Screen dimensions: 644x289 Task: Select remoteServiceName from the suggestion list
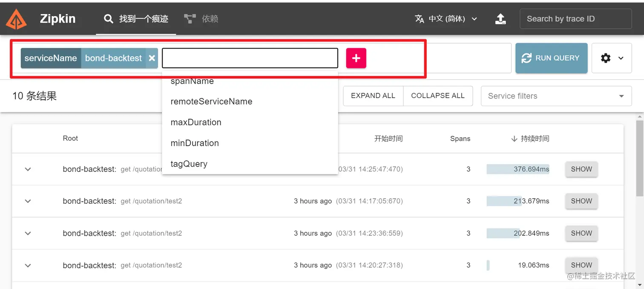(211, 101)
